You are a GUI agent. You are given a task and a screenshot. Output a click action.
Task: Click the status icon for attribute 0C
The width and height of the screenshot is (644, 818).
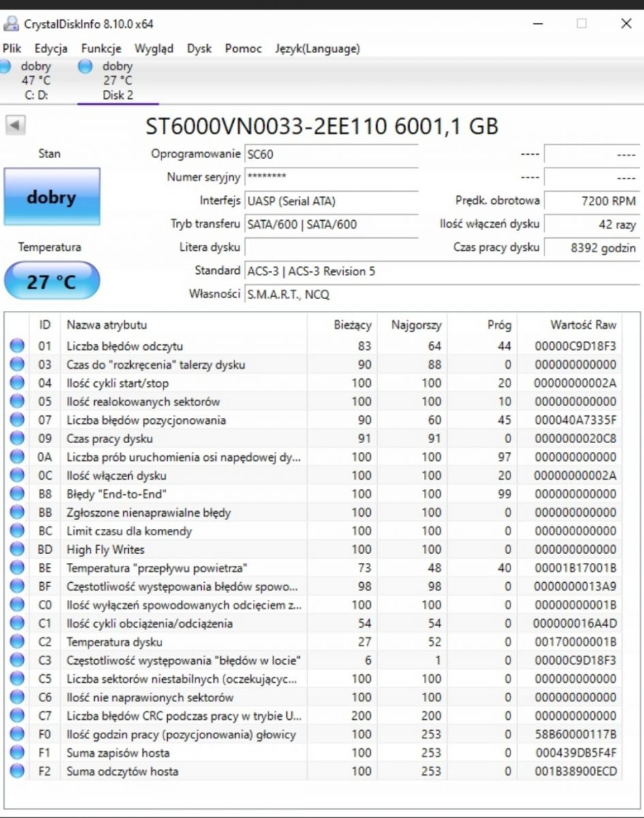tap(16, 475)
